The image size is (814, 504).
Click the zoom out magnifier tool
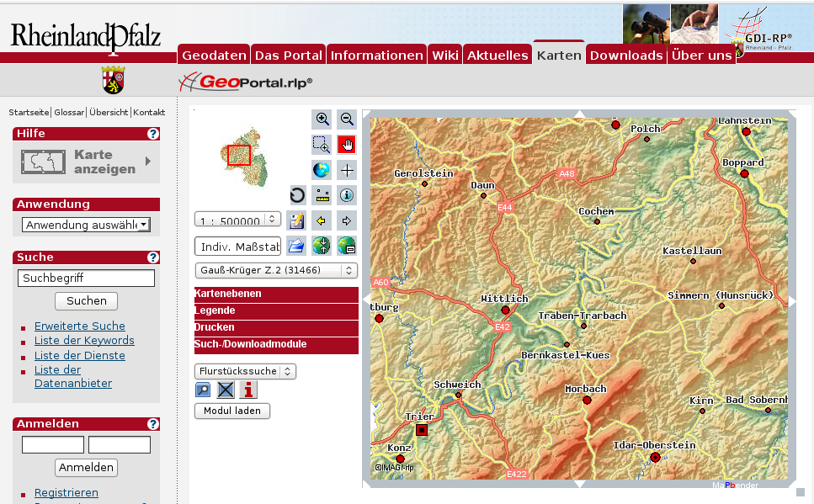pos(347,119)
